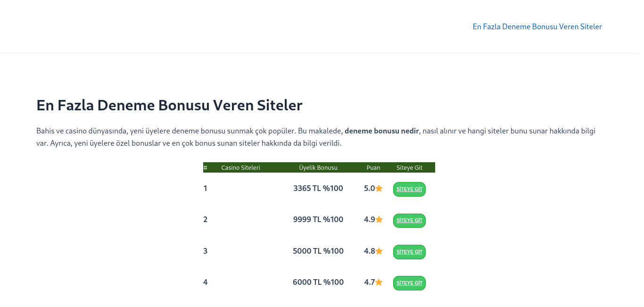
Task: Click the star icon beside rating 4.7
Action: pos(379,282)
